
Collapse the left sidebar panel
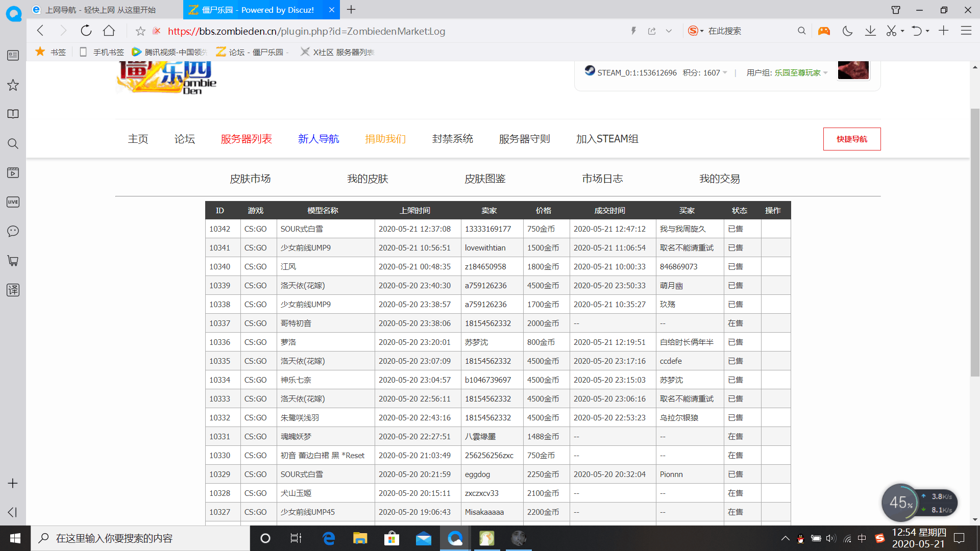pyautogui.click(x=13, y=512)
